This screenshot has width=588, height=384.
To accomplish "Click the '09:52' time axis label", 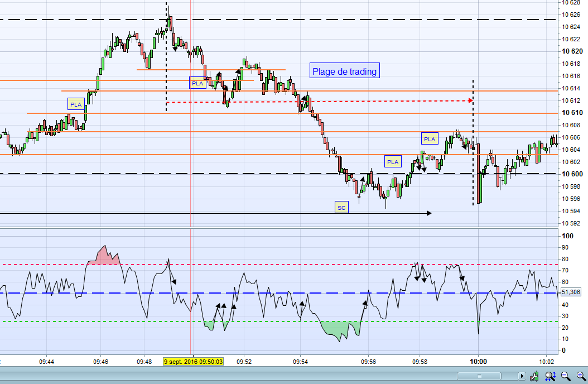I will [244, 362].
